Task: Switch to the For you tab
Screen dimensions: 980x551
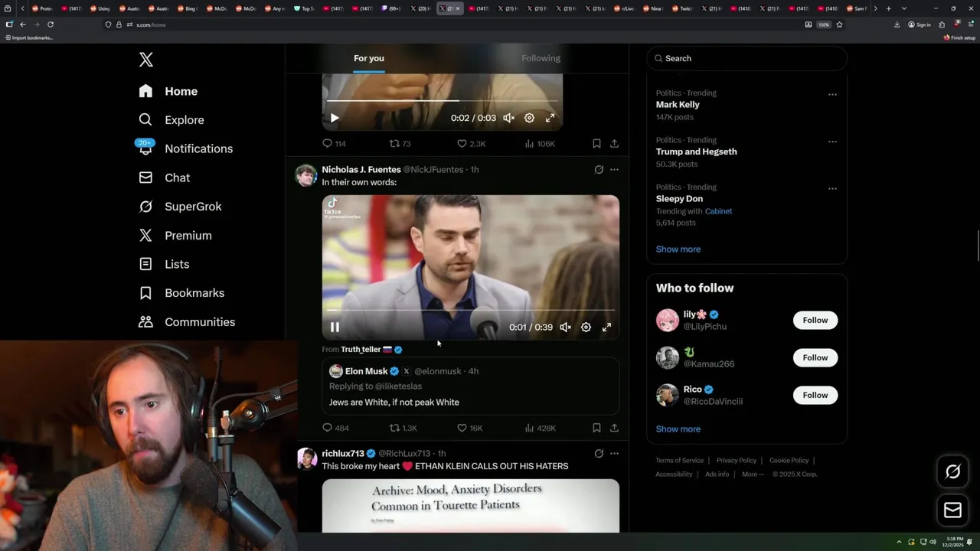Action: coord(369,58)
